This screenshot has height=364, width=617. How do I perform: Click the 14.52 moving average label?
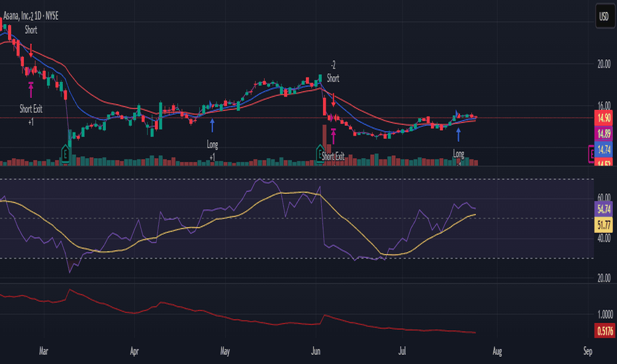pyautogui.click(x=604, y=163)
